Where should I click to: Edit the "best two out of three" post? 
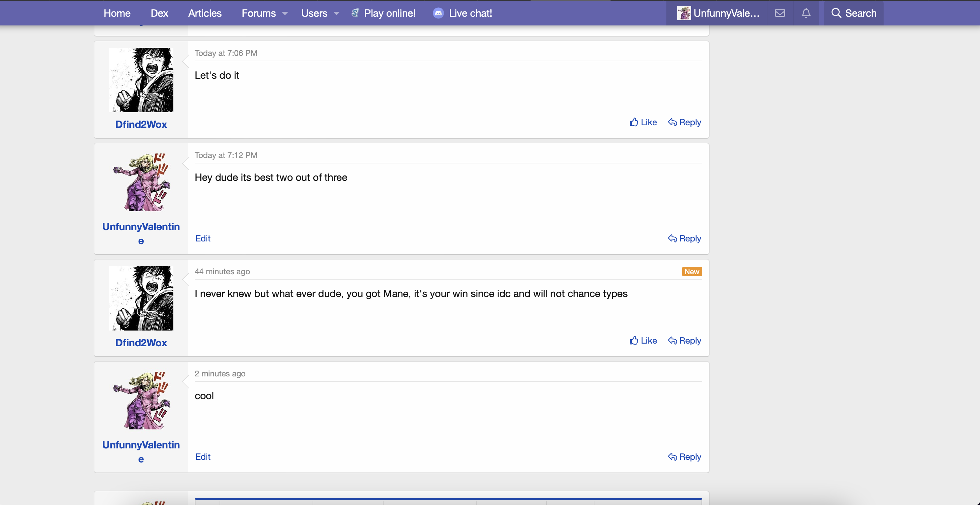[203, 238]
